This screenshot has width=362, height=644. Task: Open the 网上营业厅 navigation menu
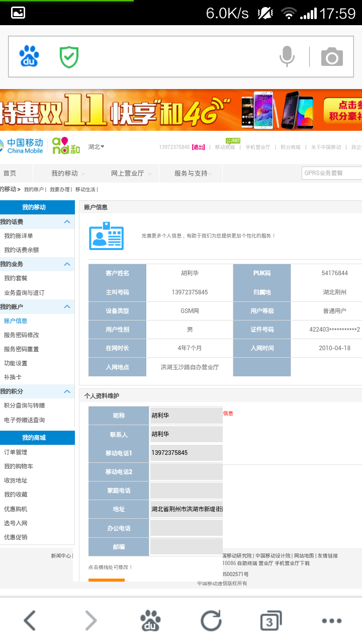130,173
